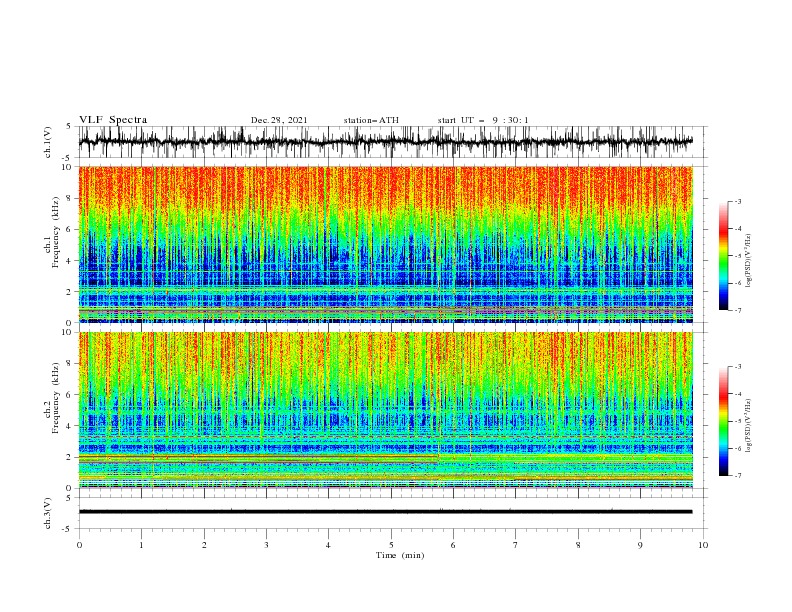This screenshot has width=792, height=612.
Task: Click time axis tick label "6"
Action: (453, 545)
